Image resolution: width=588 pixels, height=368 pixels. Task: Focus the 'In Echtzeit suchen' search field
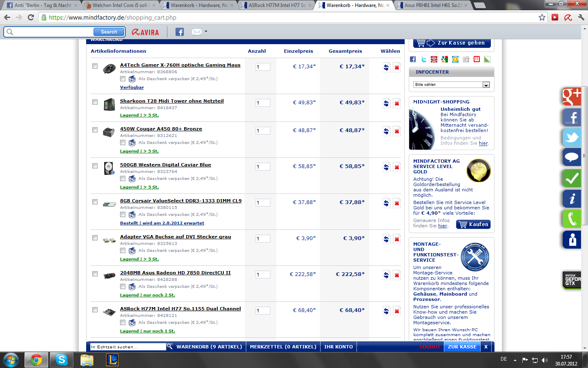tap(128, 347)
